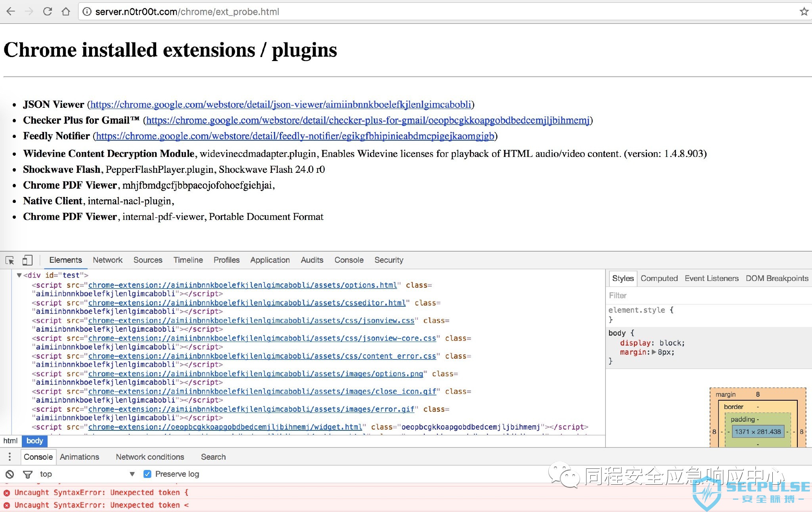Screen dimensions: 812x512
Task: Open the console context dropdown showing 'top'
Action: tap(87, 474)
